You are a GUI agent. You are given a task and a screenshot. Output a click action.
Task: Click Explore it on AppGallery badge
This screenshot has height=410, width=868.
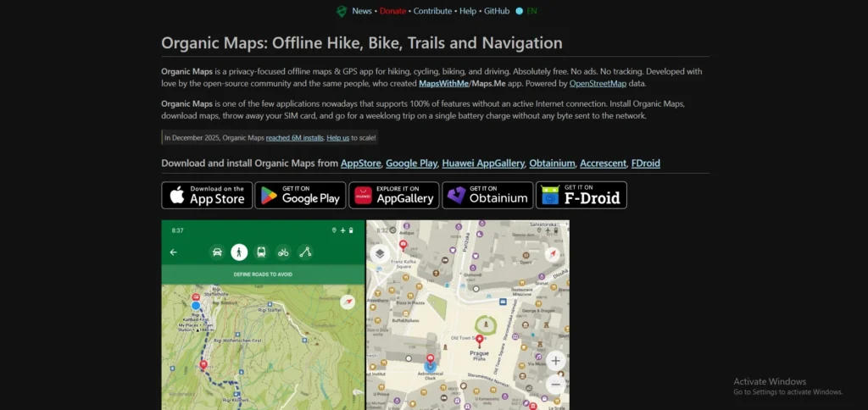point(394,196)
